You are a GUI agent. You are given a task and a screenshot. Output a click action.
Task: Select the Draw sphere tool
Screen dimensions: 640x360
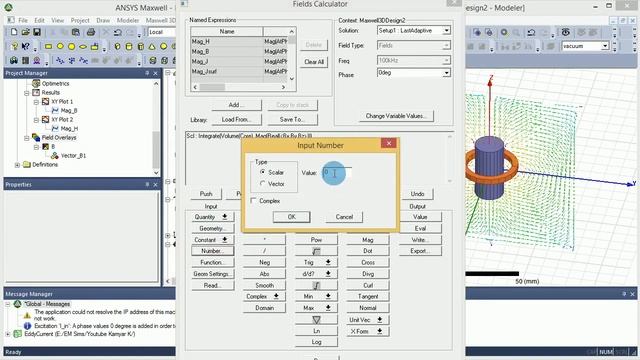pos(163,47)
